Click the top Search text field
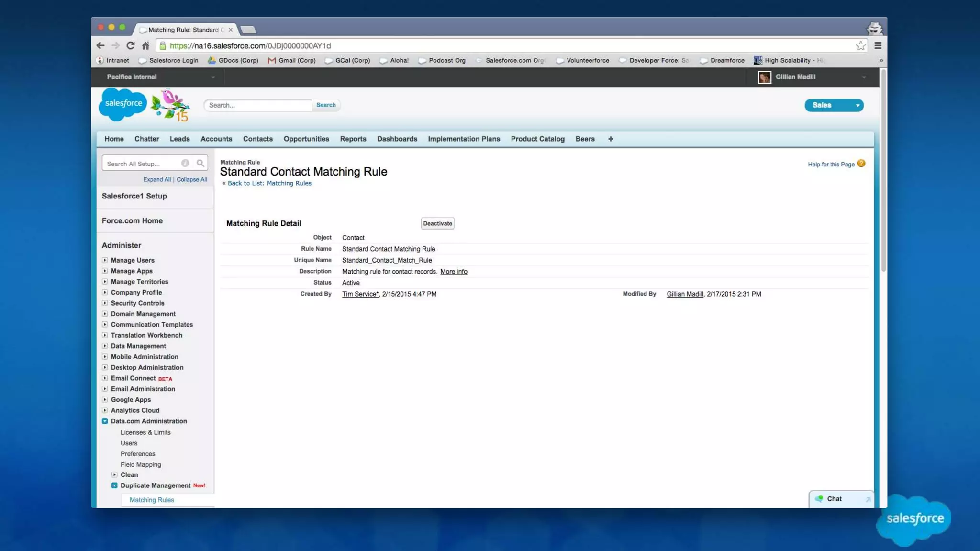Image resolution: width=980 pixels, height=551 pixels. [x=257, y=105]
